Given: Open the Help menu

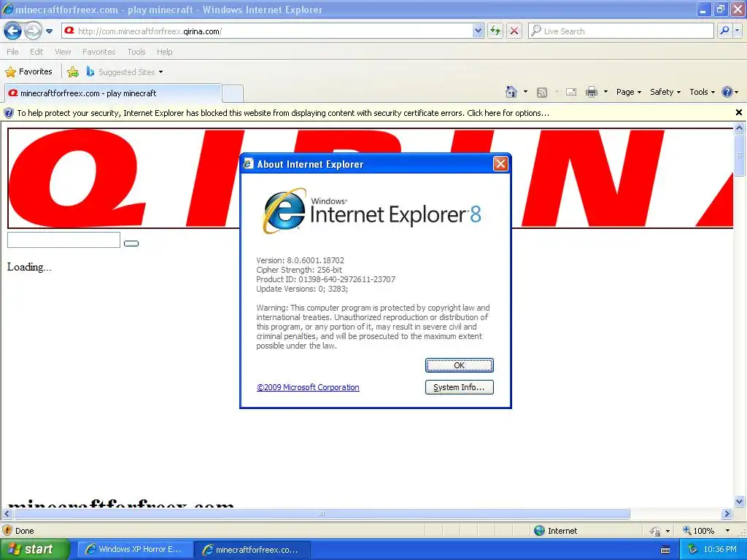Looking at the screenshot, I should (165, 52).
